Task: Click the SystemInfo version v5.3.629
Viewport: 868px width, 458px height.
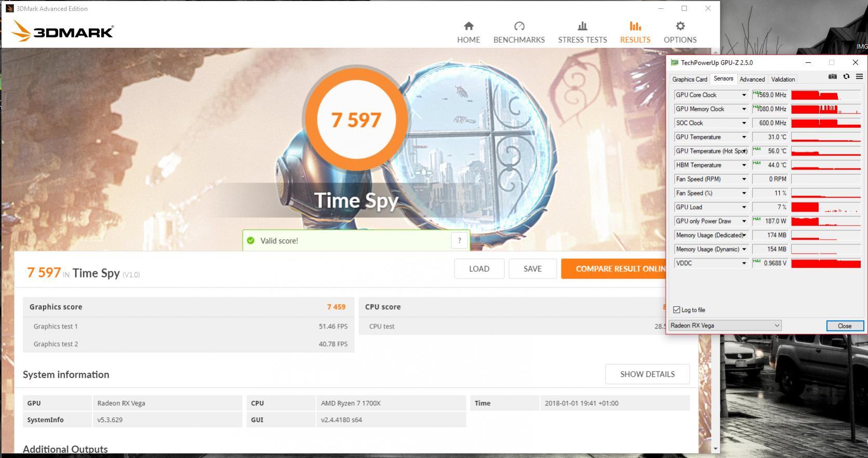Action: pos(110,420)
